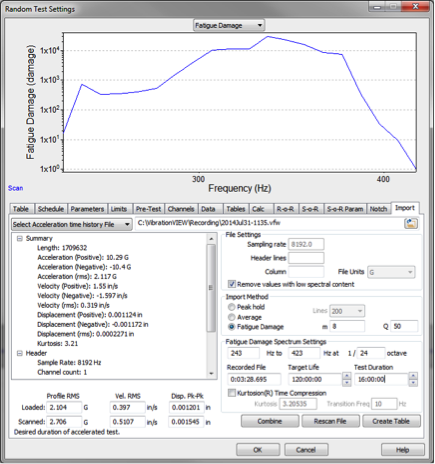Select the Fatigue Damage radio button

(x=231, y=327)
